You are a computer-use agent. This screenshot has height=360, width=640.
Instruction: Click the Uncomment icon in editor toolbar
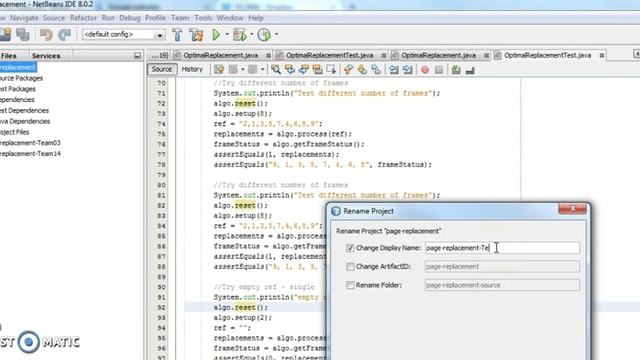click(470, 70)
